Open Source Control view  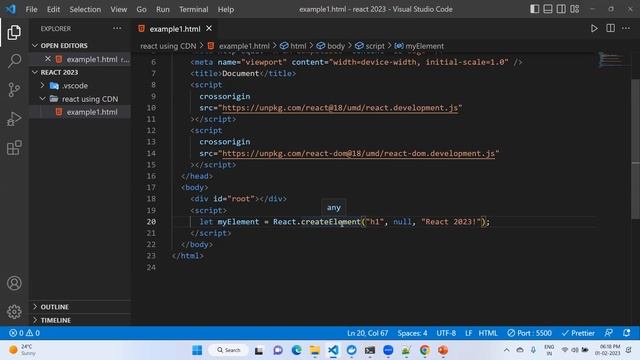[14, 89]
